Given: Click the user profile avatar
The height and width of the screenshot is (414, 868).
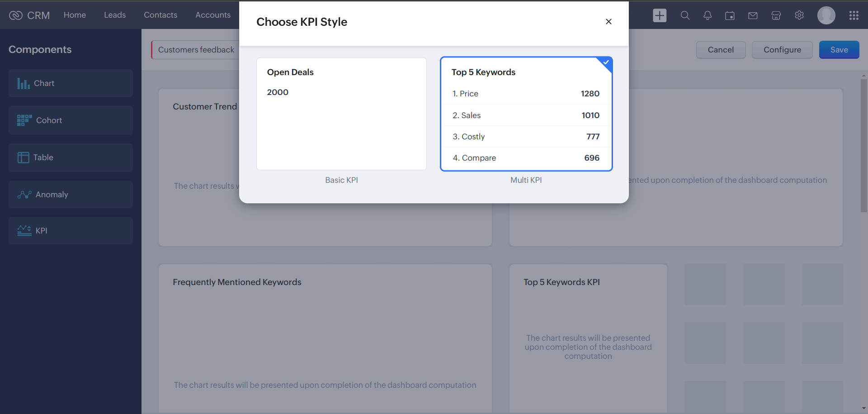Looking at the screenshot, I should [x=826, y=15].
